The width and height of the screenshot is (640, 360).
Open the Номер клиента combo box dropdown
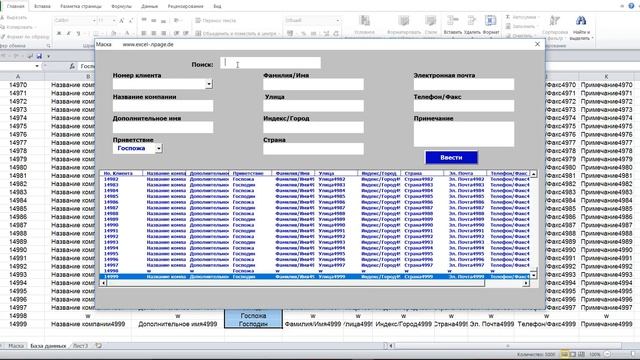coord(209,84)
